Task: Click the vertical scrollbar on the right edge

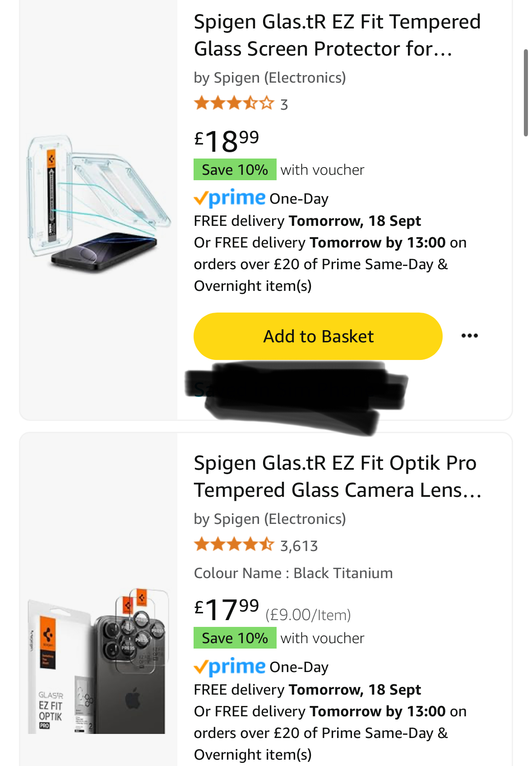Action: point(526,93)
